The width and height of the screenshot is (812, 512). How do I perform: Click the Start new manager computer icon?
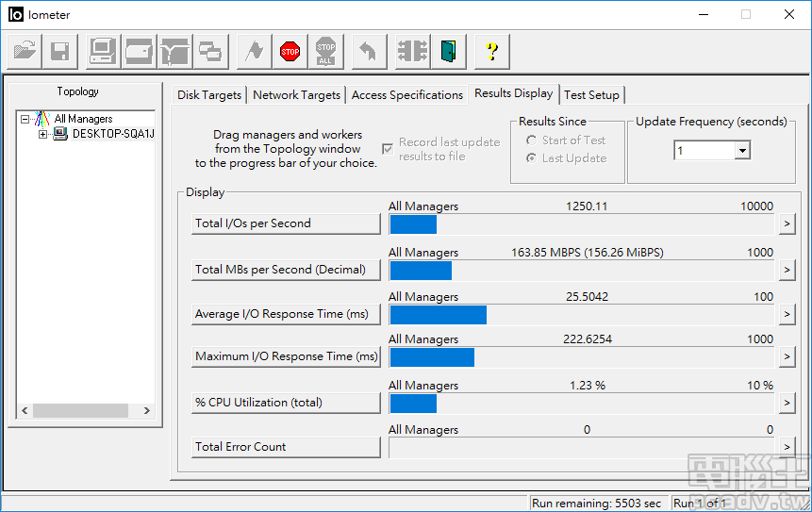[103, 51]
